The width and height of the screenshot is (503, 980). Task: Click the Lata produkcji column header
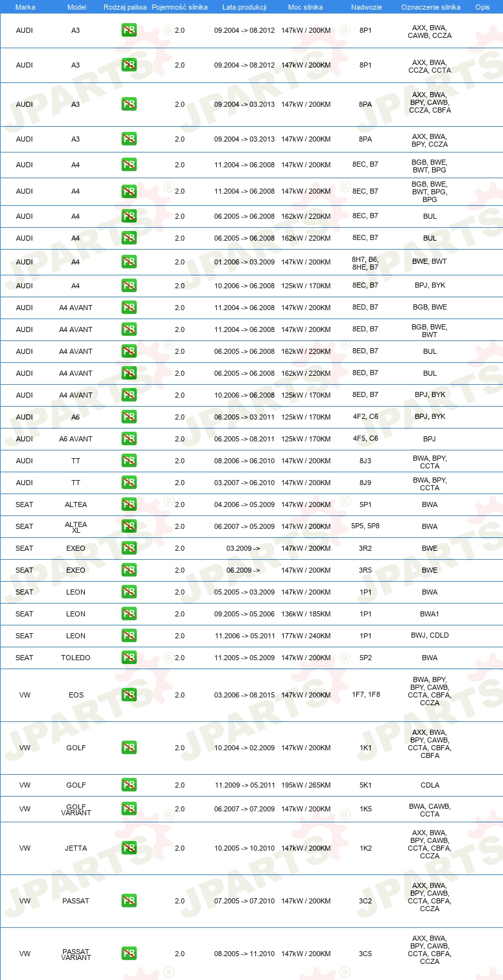[x=244, y=7]
